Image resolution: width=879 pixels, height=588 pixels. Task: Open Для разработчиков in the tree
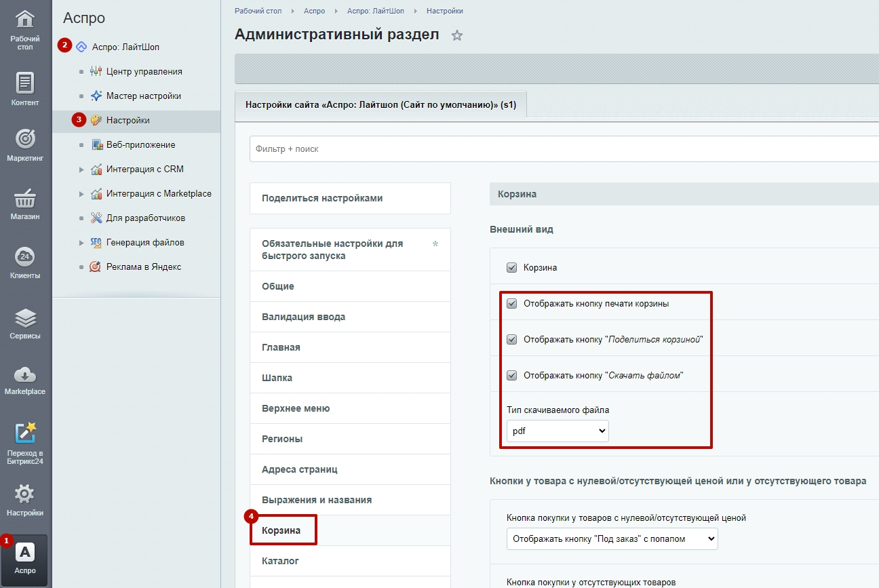point(146,218)
